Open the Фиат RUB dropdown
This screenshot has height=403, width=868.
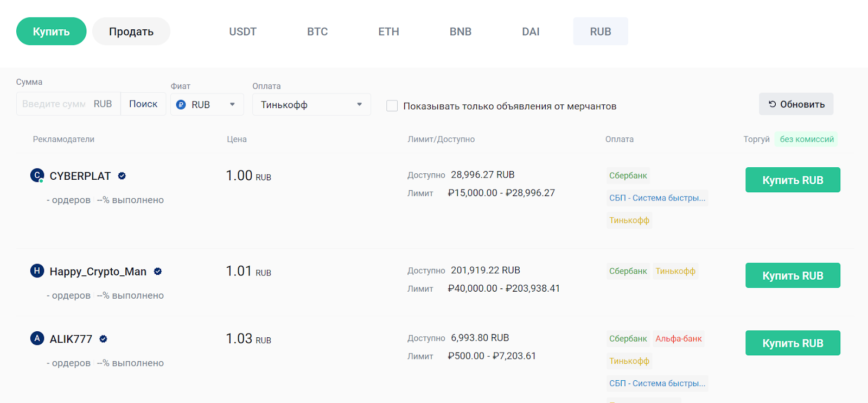(x=207, y=105)
